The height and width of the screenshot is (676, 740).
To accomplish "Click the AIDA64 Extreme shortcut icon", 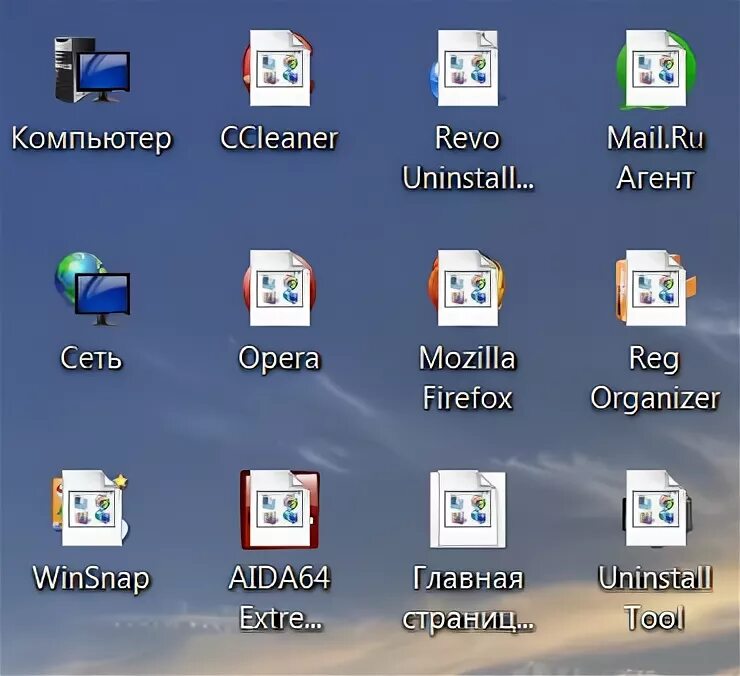I will point(279,509).
